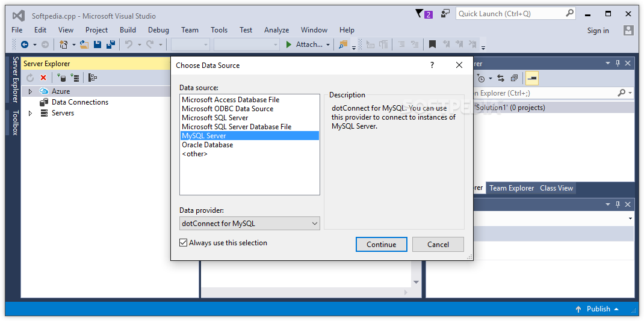This screenshot has width=644, height=321.
Task: Click the Continue button
Action: 381,244
